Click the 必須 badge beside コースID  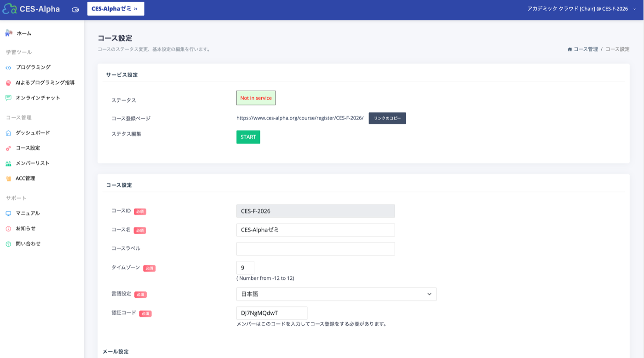(x=140, y=212)
